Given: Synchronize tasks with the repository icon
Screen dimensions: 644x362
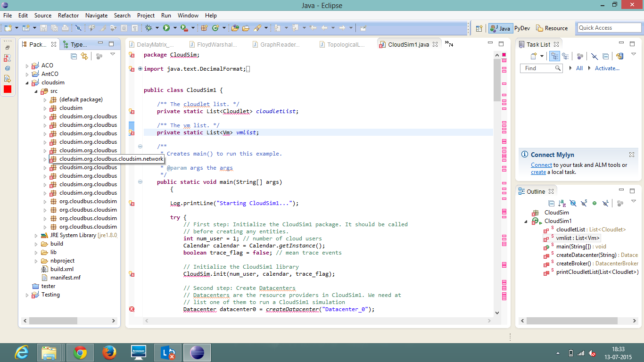Looking at the screenshot, I should point(619,56).
